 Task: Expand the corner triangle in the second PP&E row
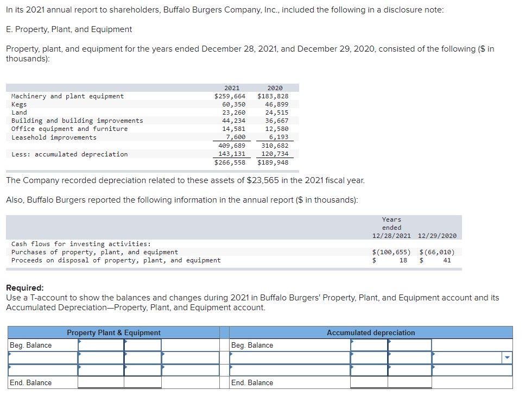point(80,354)
